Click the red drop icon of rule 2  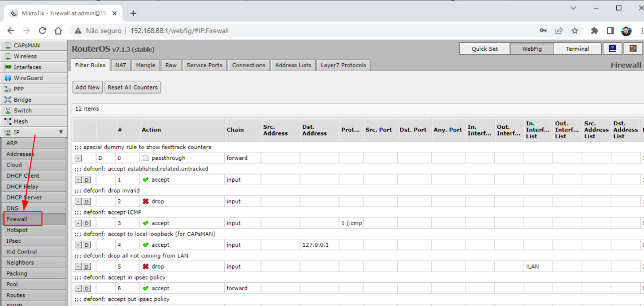[145, 201]
